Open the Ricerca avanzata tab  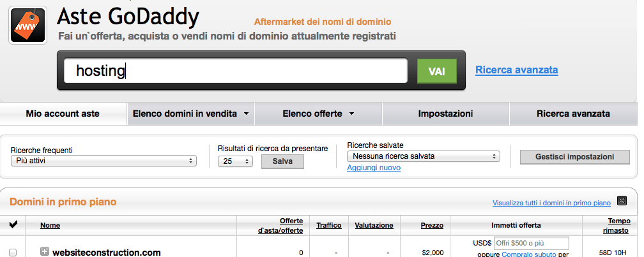click(x=573, y=114)
